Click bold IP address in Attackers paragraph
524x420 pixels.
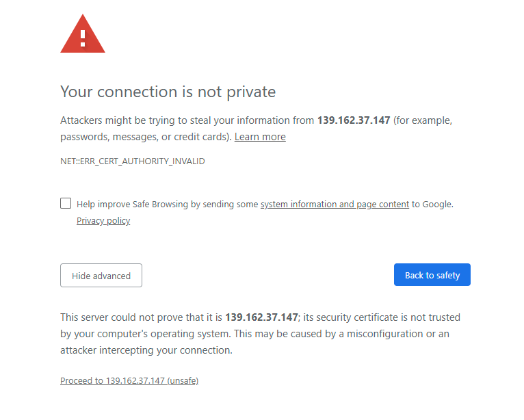(x=354, y=120)
